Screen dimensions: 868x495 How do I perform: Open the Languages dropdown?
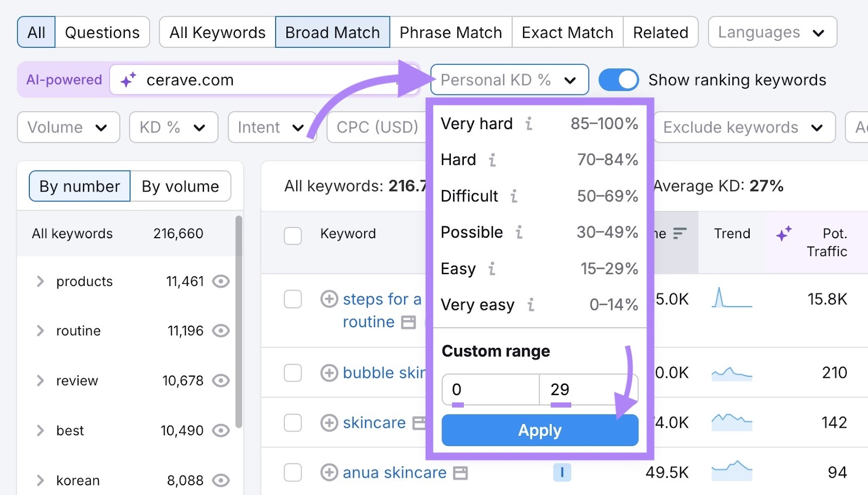point(772,32)
